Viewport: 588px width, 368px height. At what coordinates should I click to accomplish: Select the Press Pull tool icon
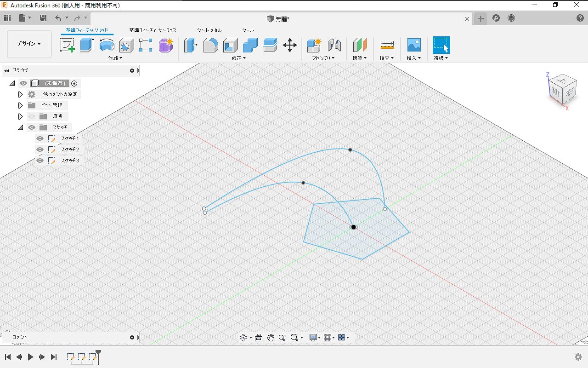pos(191,45)
